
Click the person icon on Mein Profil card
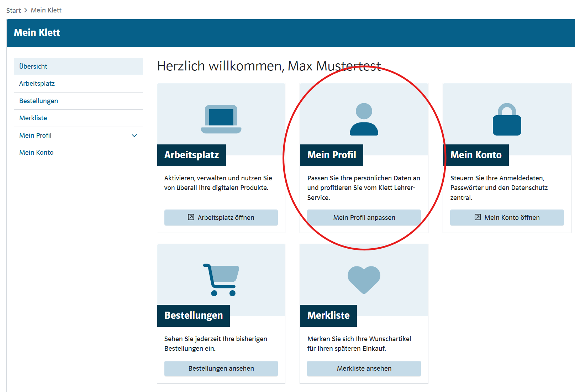(364, 120)
